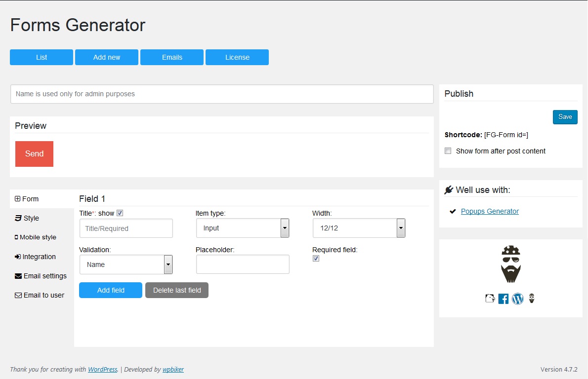Viewport: 588px width, 379px height.
Task: Click the small bearded face icon
Action: [531, 298]
